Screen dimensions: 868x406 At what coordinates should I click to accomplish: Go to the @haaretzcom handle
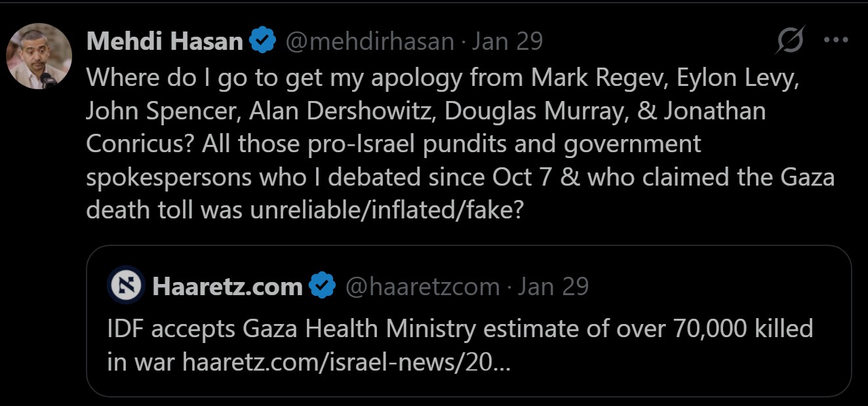point(422,287)
